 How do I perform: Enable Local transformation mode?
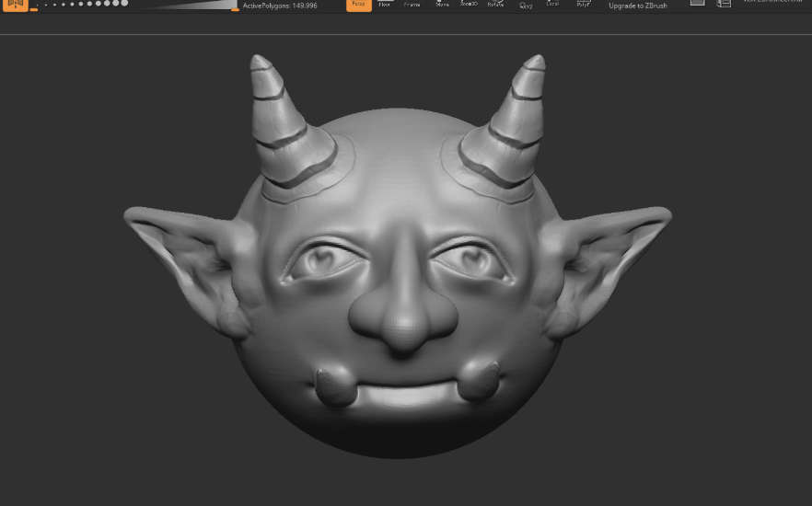pyautogui.click(x=552, y=5)
